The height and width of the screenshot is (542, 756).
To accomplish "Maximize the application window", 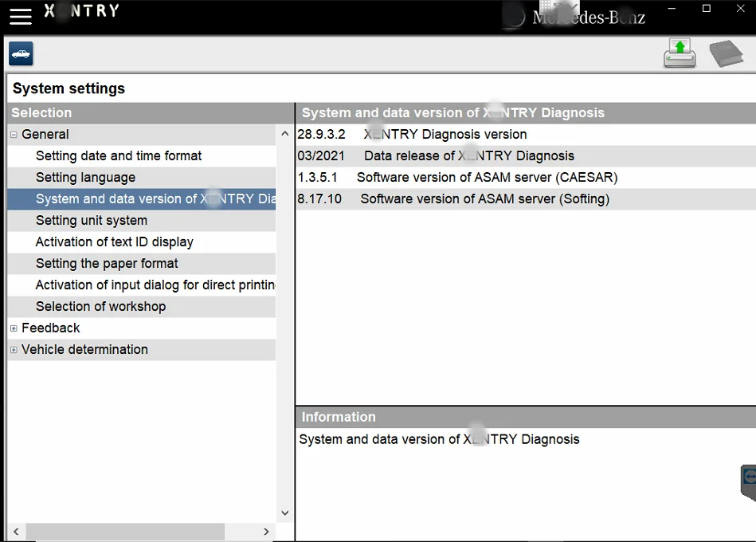I will pyautogui.click(x=707, y=8).
